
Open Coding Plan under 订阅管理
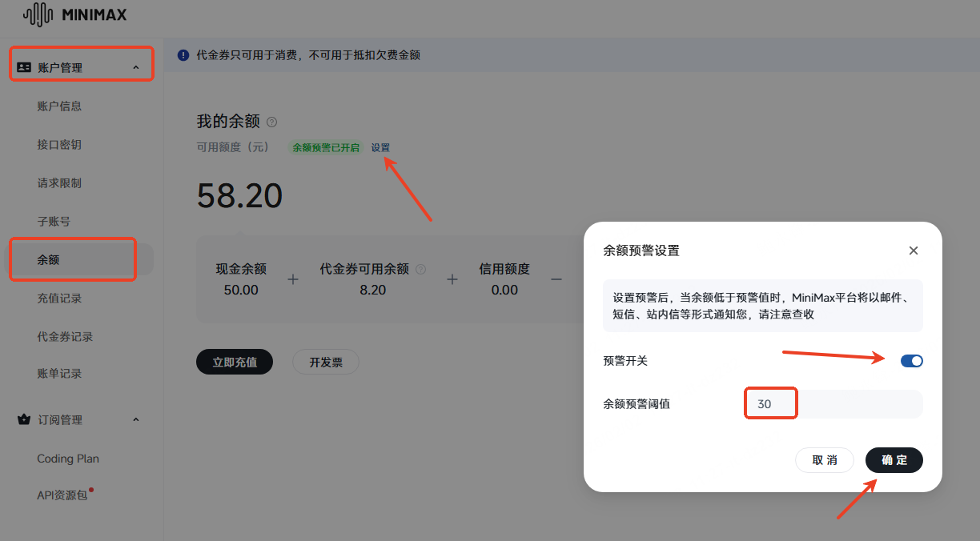click(x=68, y=459)
